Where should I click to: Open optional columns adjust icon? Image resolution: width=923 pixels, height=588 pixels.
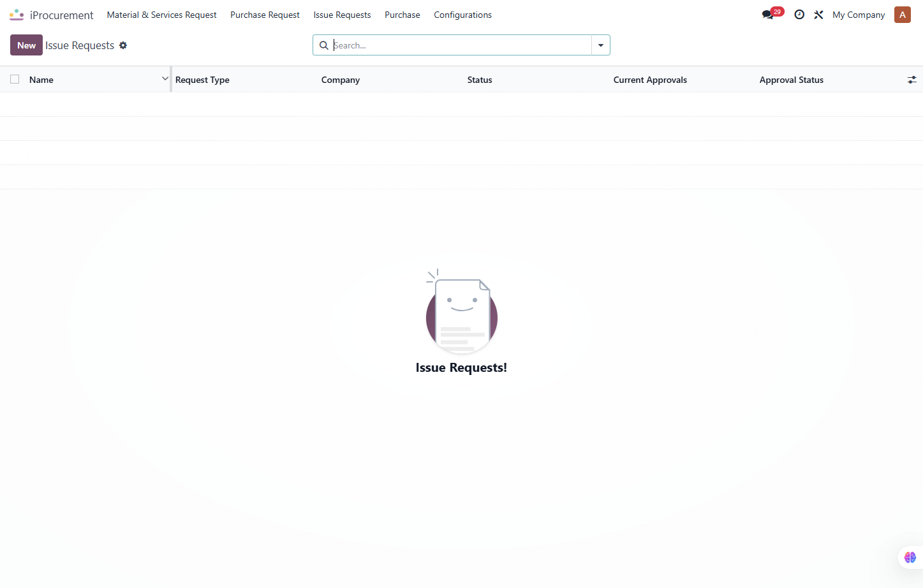[912, 80]
